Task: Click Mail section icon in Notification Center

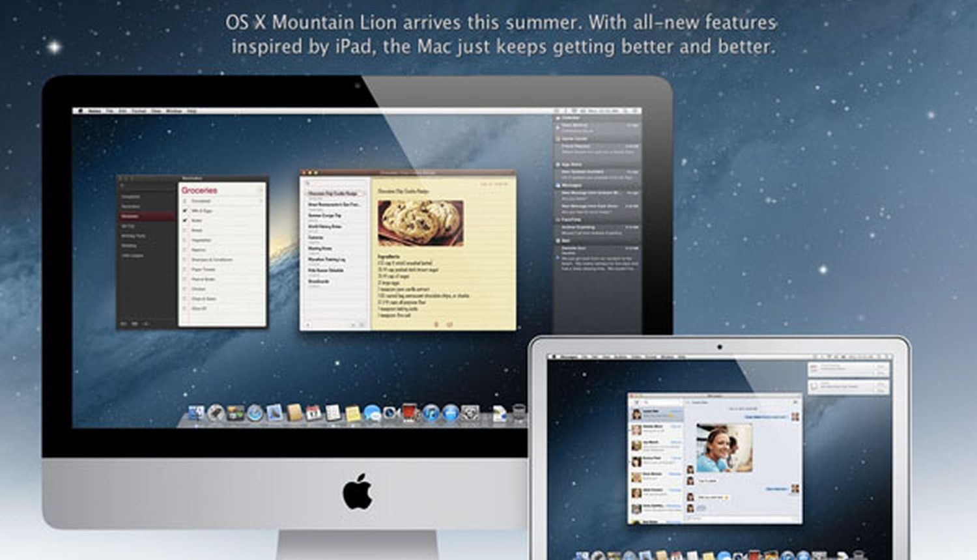Action: tap(558, 241)
